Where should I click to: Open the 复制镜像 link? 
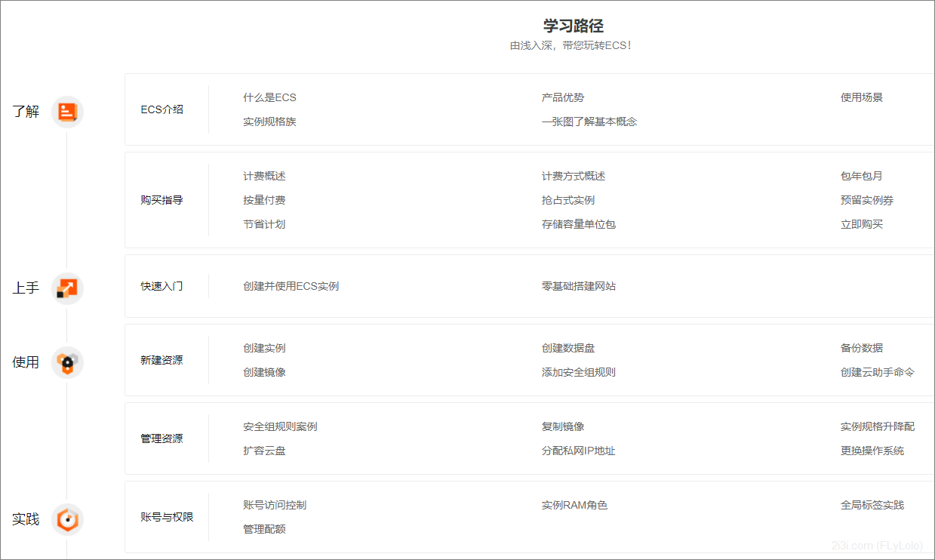coord(563,426)
